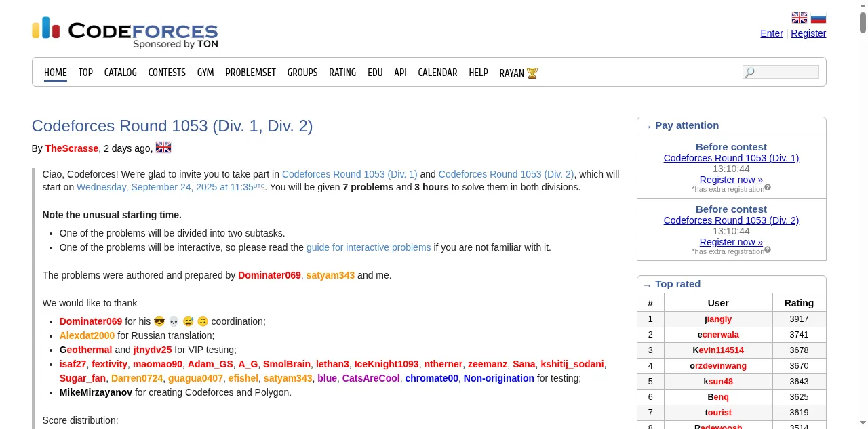Open the GROUPS menu item
This screenshot has height=429, width=868.
pos(302,73)
